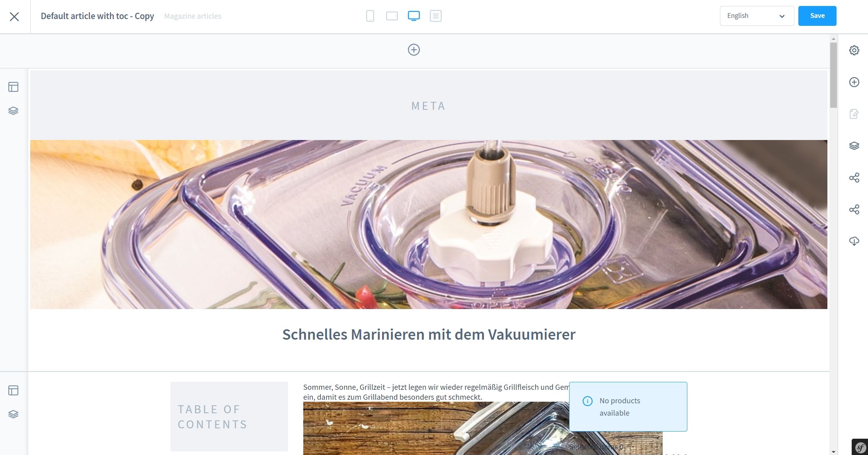Select the vacuum lid header image
This screenshot has height=455, width=868.
point(429,224)
